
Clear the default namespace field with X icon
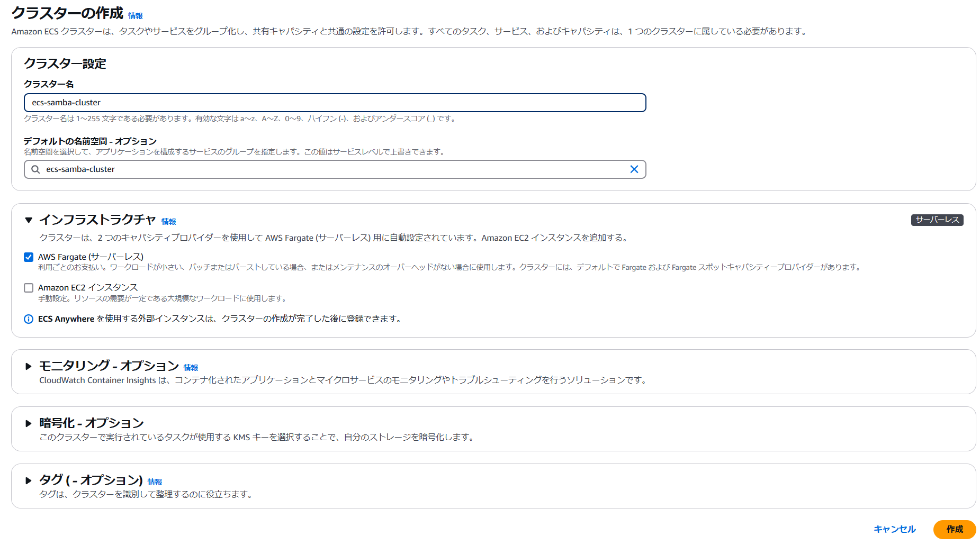click(634, 169)
